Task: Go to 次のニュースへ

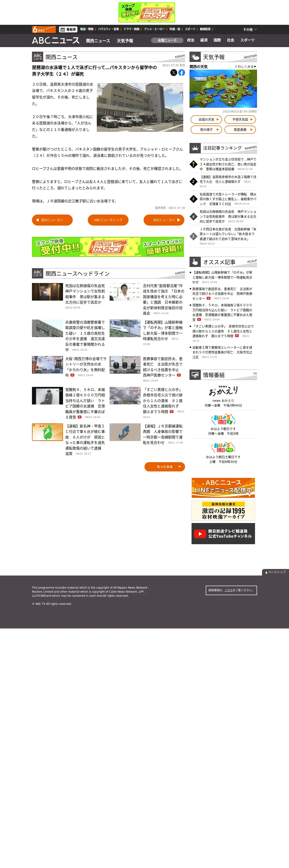Action: [x=164, y=220]
